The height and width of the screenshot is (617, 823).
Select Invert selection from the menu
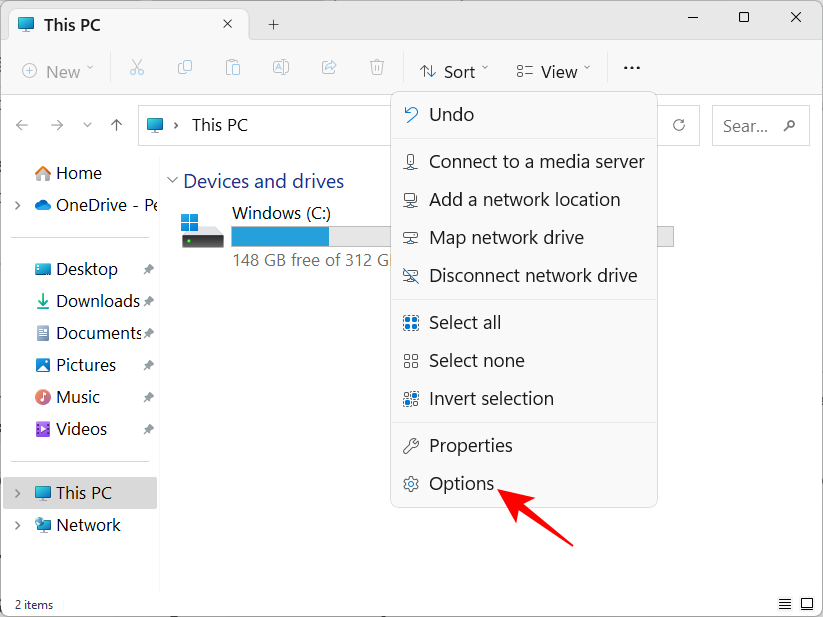(491, 398)
